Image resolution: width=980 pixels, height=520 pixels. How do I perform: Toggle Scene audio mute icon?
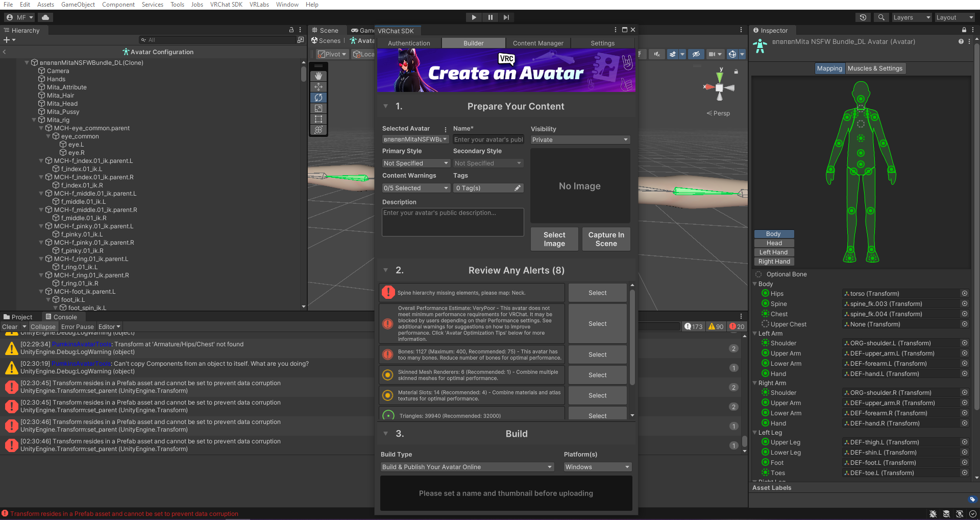pyautogui.click(x=657, y=54)
